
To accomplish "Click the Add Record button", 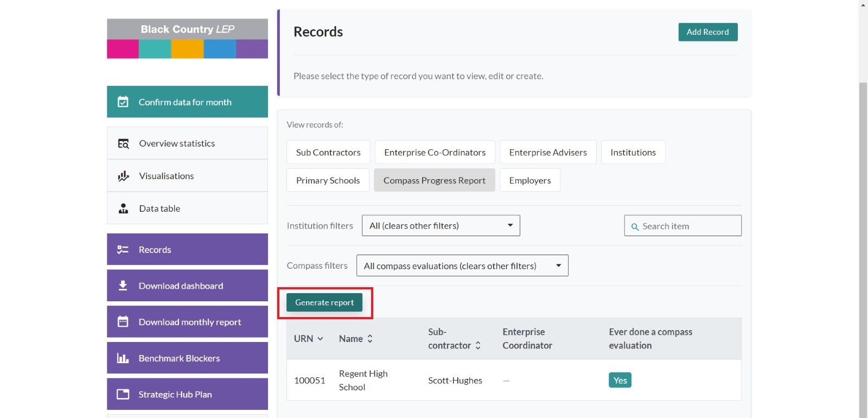I will tap(707, 32).
